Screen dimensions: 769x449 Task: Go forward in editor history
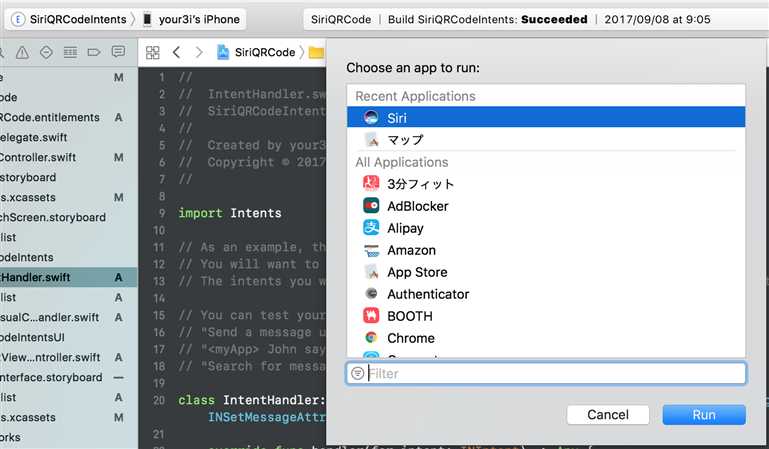pos(199,52)
